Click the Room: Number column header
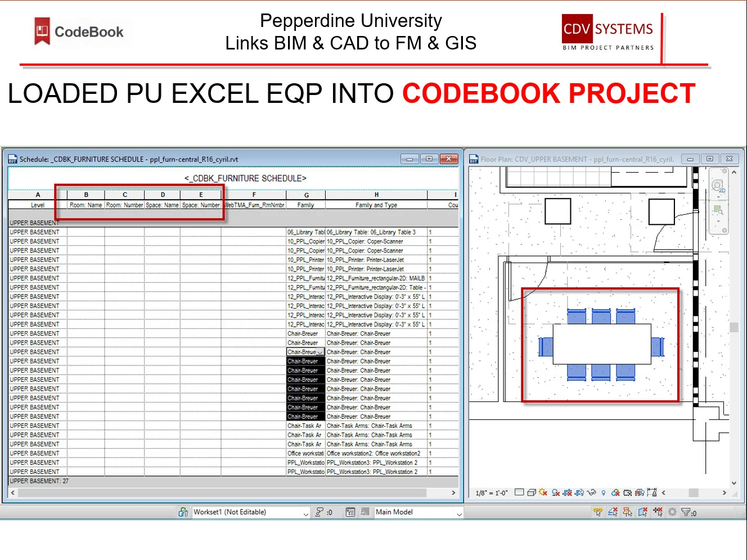This screenshot has width=747, height=560. 125,205
